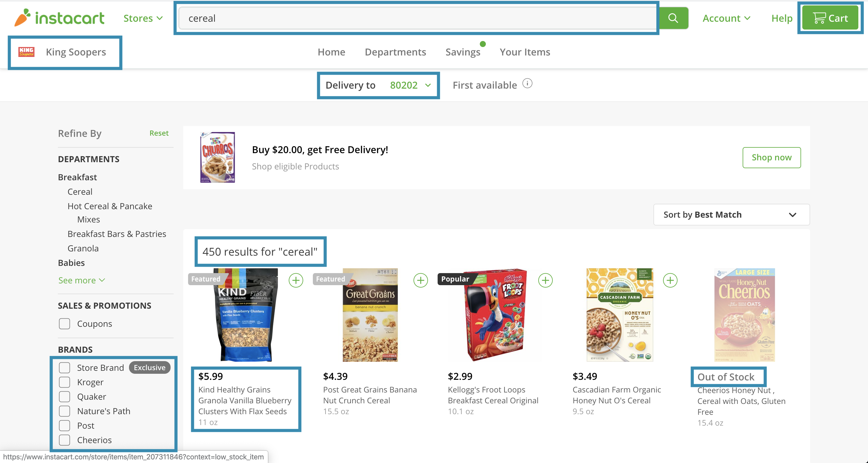Open the Great Grains product image

370,315
